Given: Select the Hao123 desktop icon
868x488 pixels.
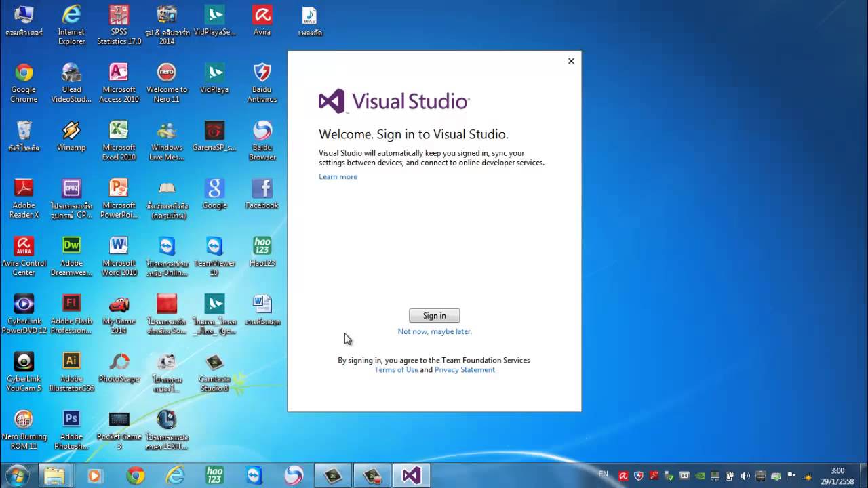Looking at the screenshot, I should [x=262, y=251].
